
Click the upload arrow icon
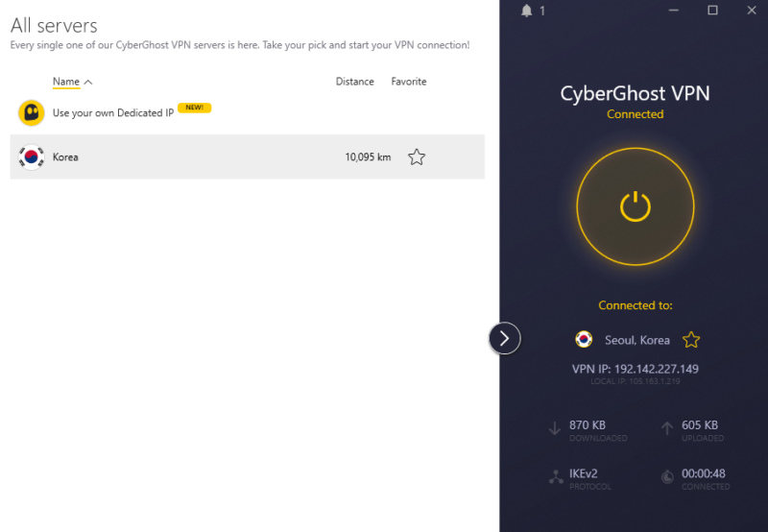(x=666, y=428)
